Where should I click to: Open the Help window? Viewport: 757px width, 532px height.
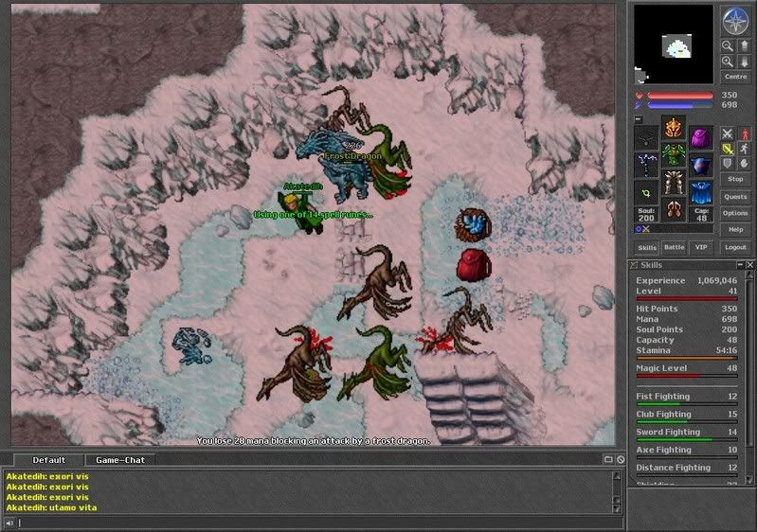coord(736,230)
